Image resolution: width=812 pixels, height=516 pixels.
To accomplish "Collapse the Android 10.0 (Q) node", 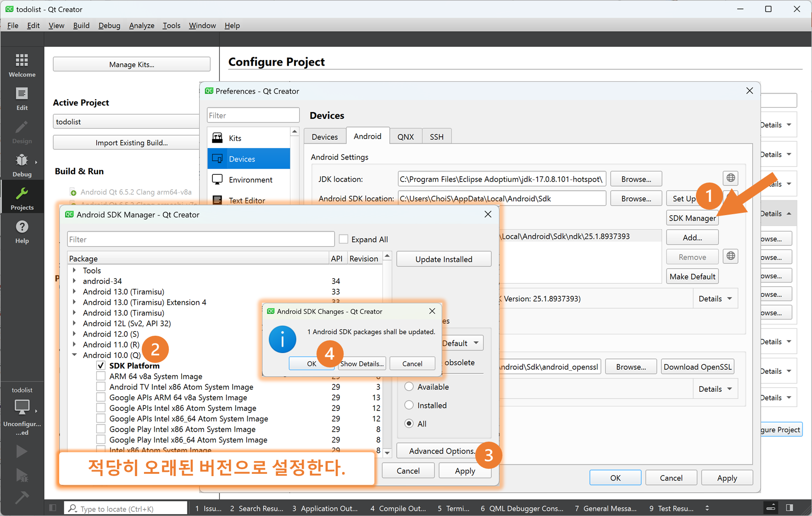I will coord(74,355).
